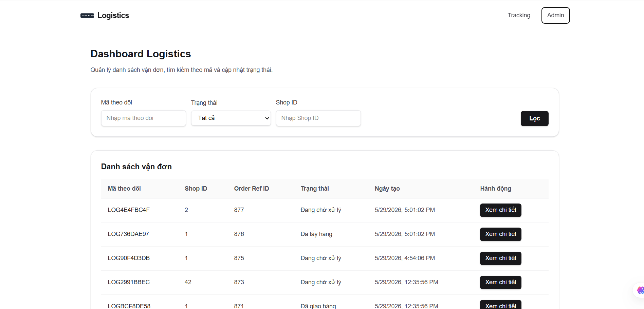Click the Trạng thái column header
The width and height of the screenshot is (644, 309).
(315, 189)
